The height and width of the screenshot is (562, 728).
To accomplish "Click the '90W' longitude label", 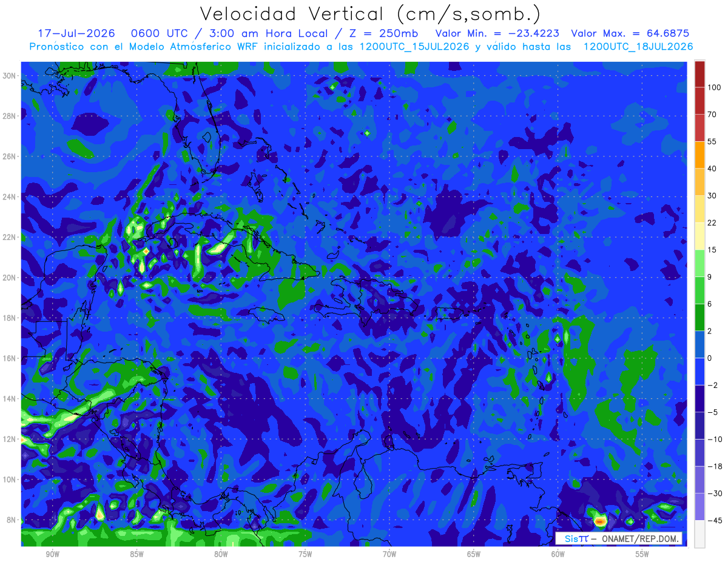I will (52, 554).
